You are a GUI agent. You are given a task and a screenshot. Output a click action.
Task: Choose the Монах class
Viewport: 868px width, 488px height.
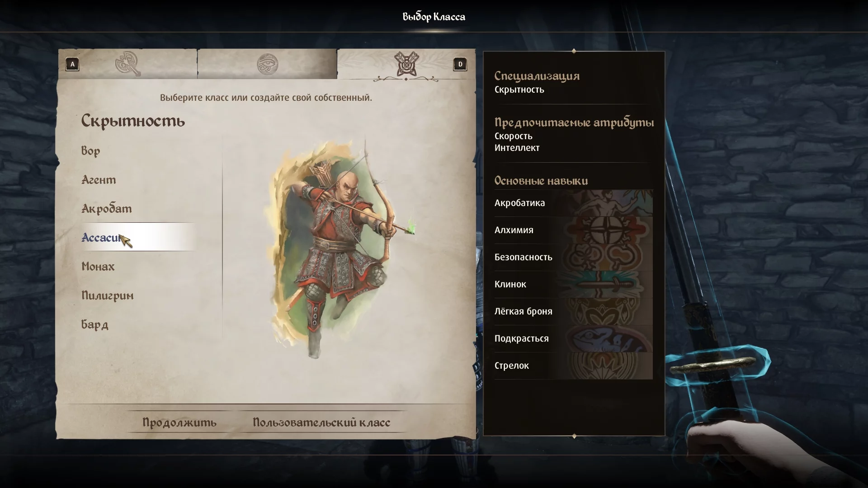tap(98, 267)
